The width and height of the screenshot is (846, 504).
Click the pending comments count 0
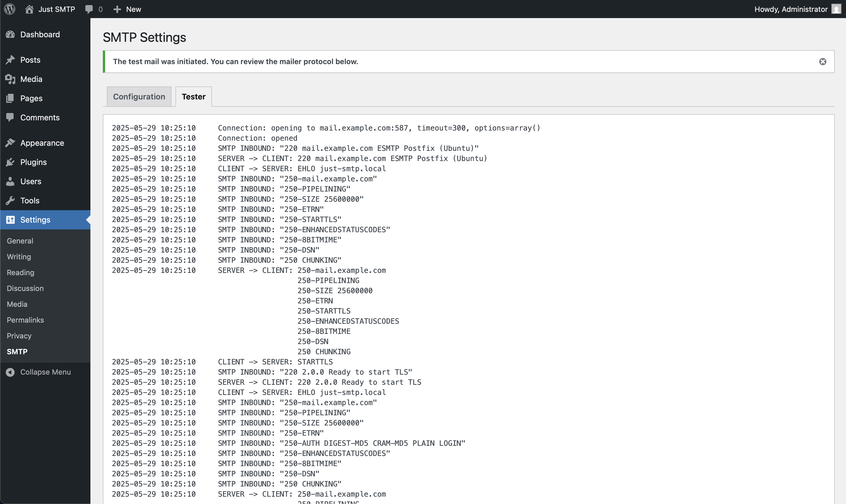point(101,9)
